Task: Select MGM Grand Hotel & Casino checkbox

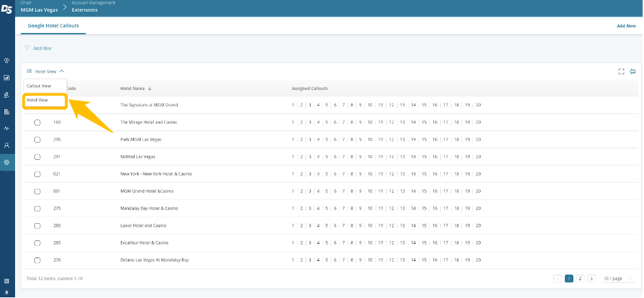Action: (37, 192)
